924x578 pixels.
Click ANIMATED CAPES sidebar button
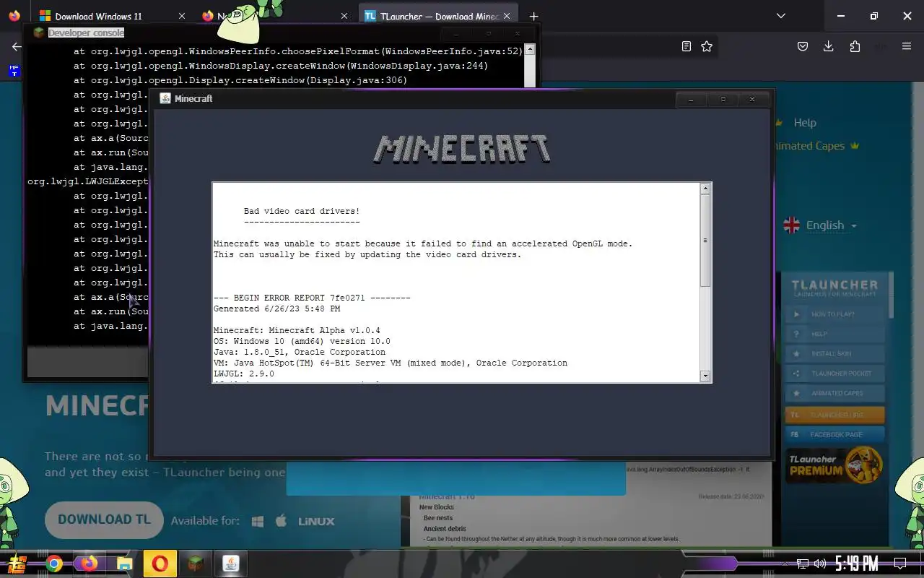834,394
